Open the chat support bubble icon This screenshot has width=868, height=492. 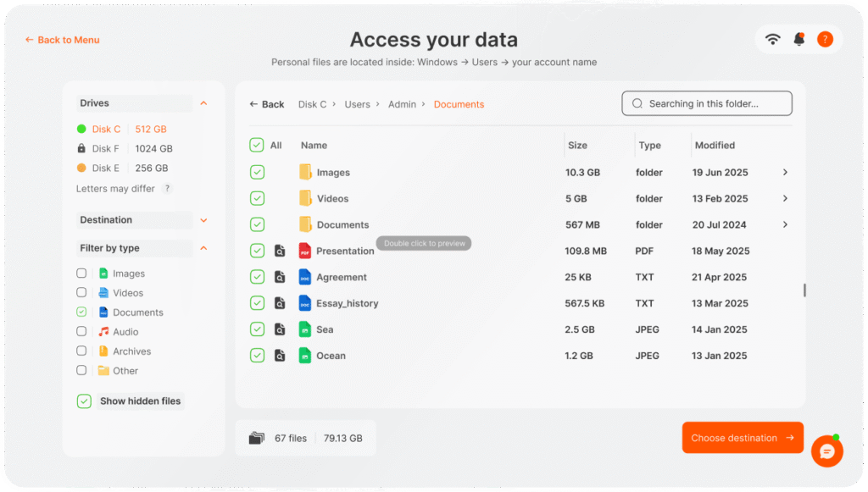(x=826, y=451)
